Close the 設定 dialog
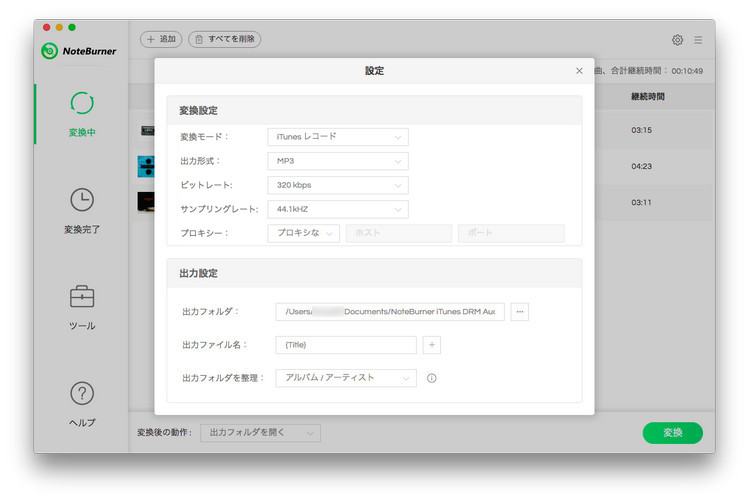 tap(579, 71)
